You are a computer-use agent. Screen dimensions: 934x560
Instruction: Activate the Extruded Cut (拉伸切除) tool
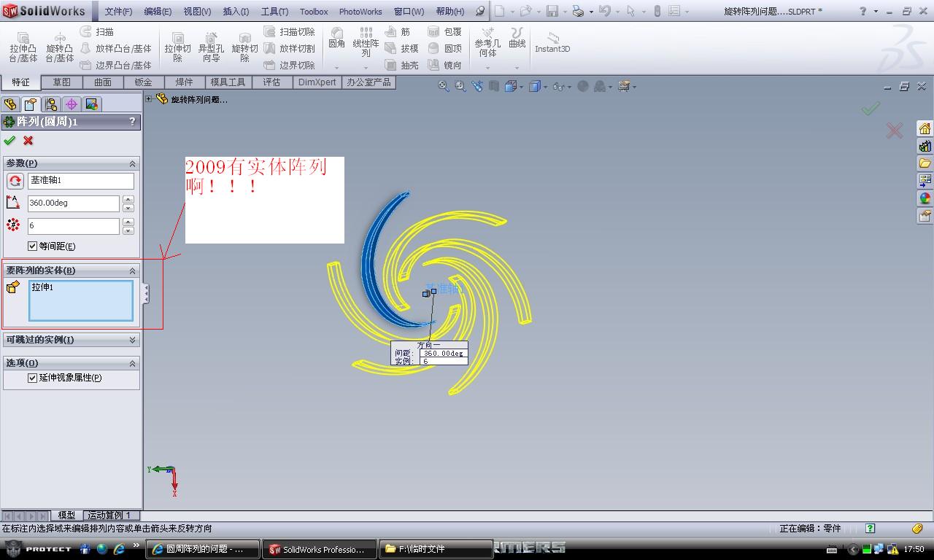point(177,47)
